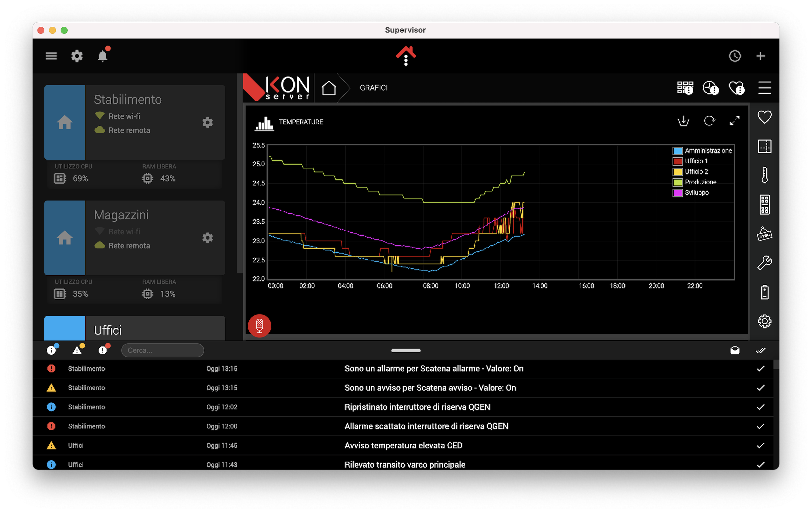
Task: Click the KON server logo
Action: tap(277, 88)
